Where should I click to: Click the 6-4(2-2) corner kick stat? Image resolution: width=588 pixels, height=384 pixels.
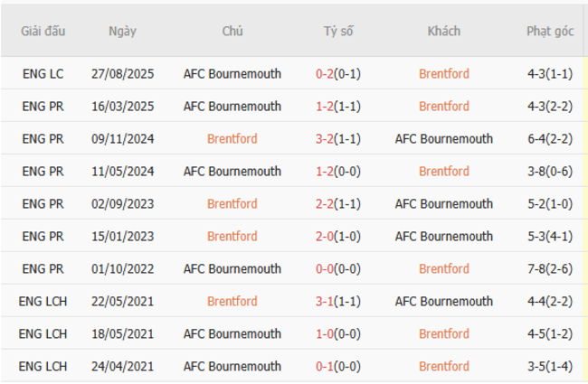550,139
